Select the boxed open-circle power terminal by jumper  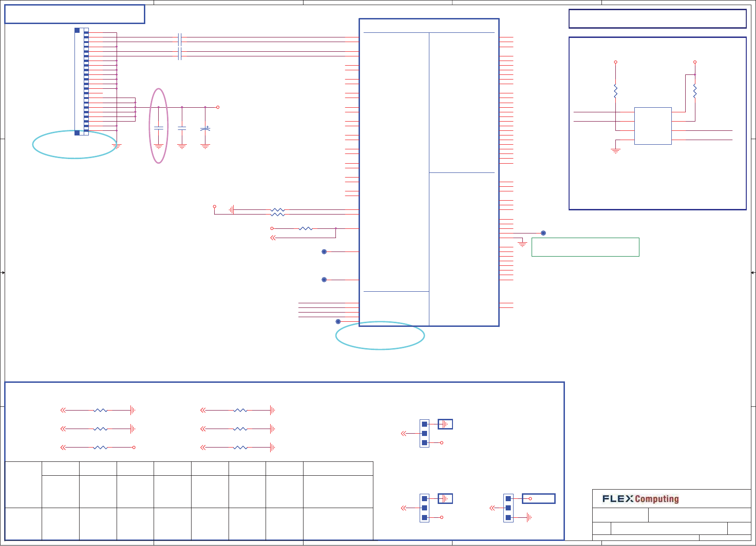point(539,498)
